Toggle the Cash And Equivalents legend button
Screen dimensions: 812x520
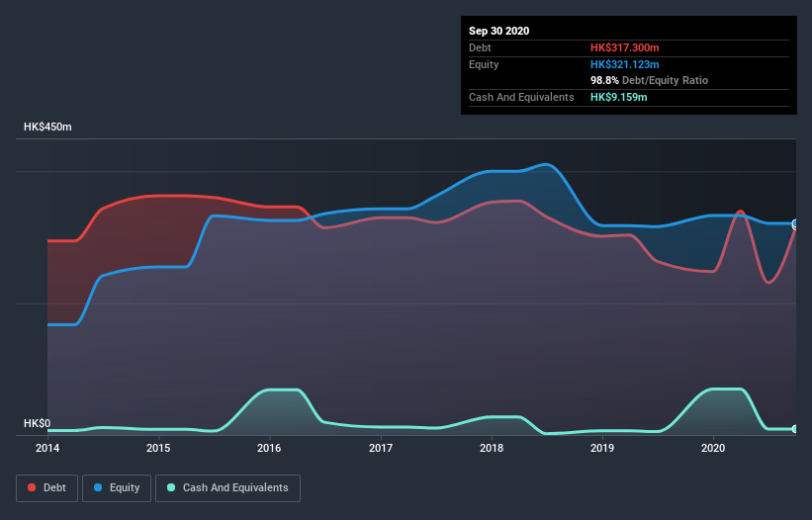227,488
